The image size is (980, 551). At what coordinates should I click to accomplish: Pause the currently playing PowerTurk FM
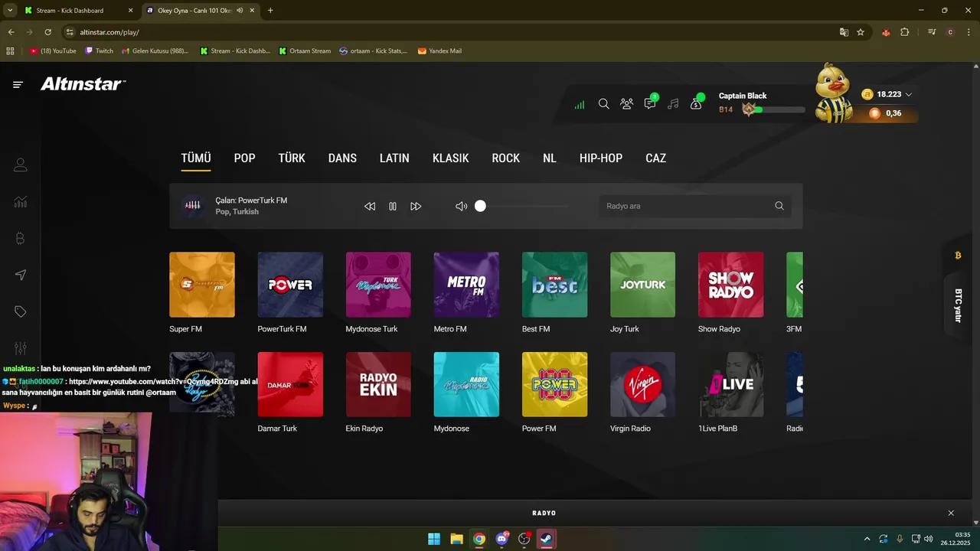click(393, 206)
